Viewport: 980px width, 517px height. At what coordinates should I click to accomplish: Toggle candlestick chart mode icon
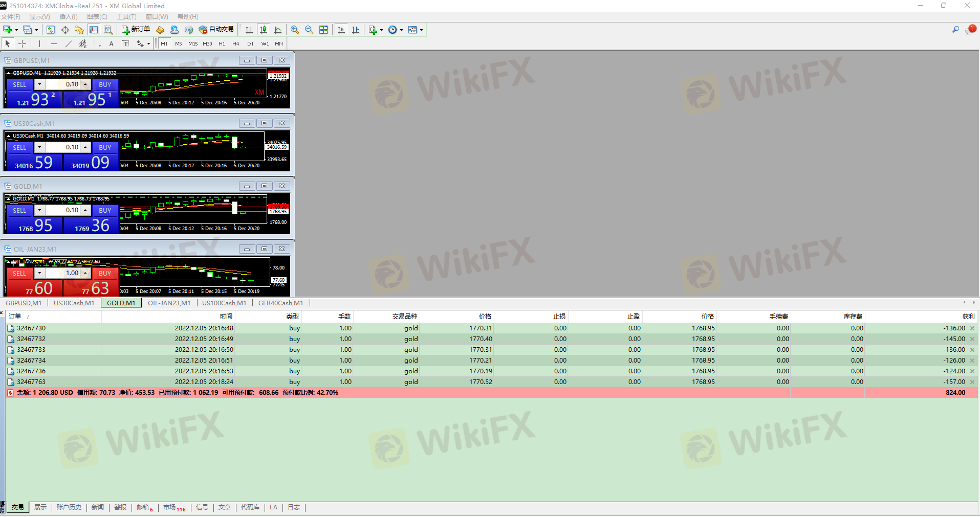click(264, 30)
